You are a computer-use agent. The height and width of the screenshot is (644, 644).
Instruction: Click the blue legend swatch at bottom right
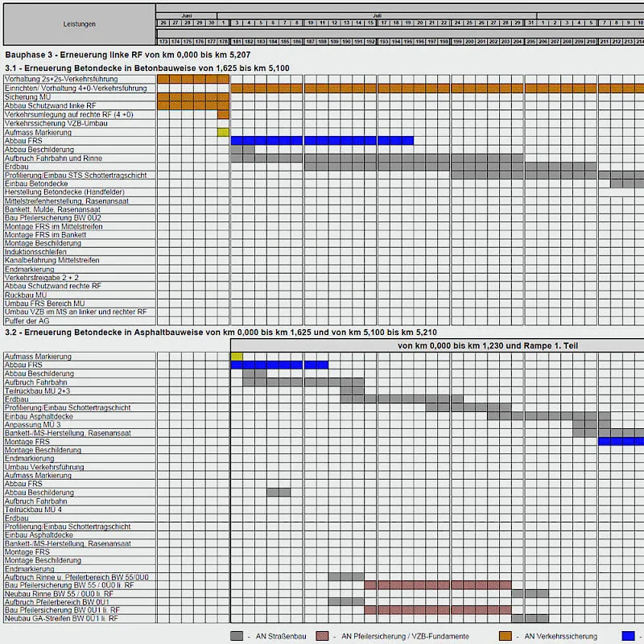[x=629, y=636]
